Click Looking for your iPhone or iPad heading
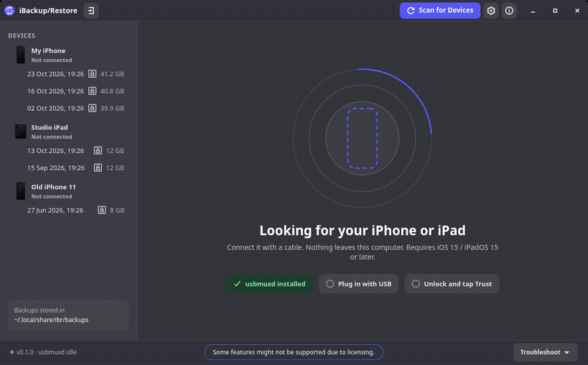Viewport: 588px width, 365px height. point(362,230)
